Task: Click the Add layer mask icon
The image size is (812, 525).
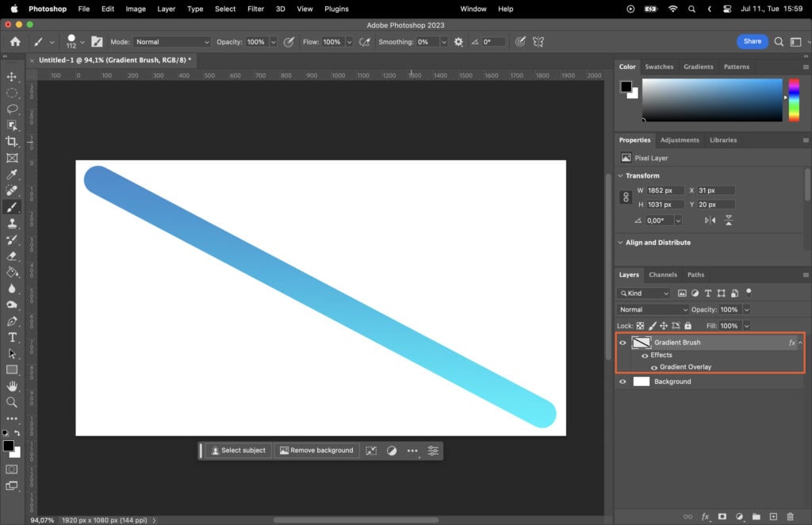Action: click(723, 516)
